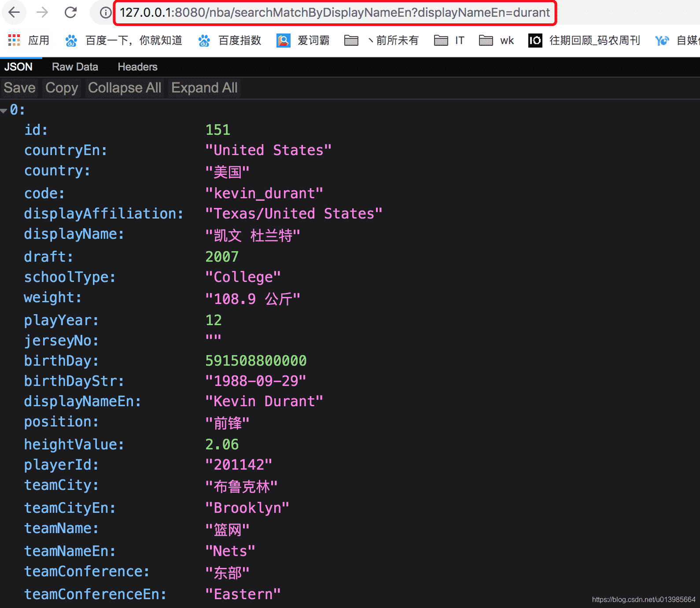
Task: Switch to the Headers tab
Action: 137,67
